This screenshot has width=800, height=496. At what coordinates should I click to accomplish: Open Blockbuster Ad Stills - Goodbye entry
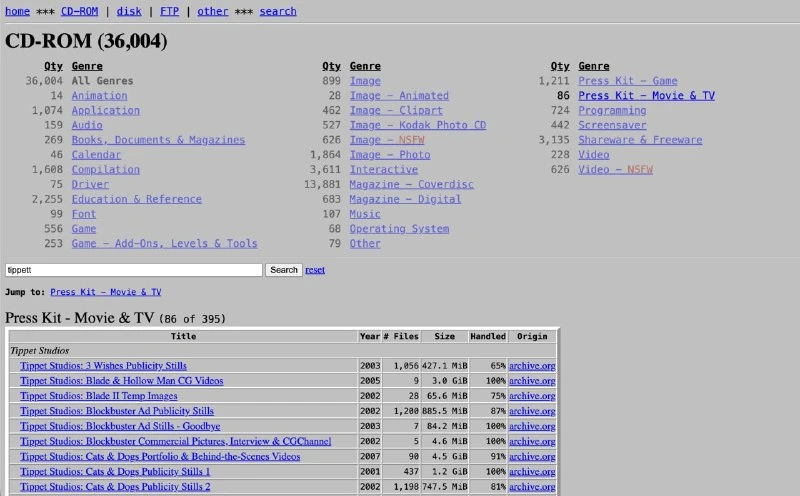(120, 426)
